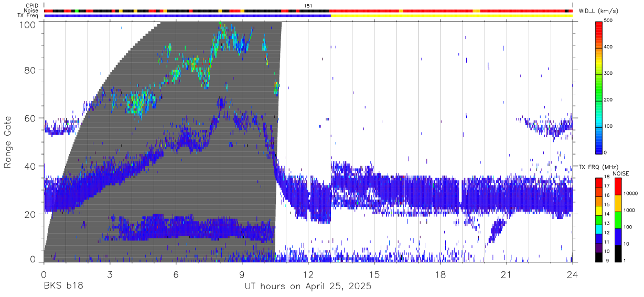The width and height of the screenshot is (644, 297).
Task: Click the yellow 14–15 MHz swatch in TX FRQ legend
Action: [x=598, y=210]
